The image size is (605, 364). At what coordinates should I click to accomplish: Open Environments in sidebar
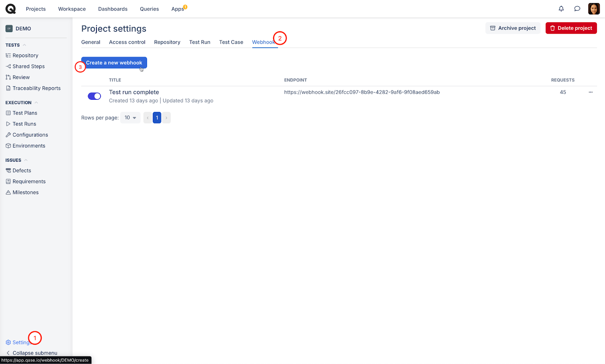tap(29, 146)
